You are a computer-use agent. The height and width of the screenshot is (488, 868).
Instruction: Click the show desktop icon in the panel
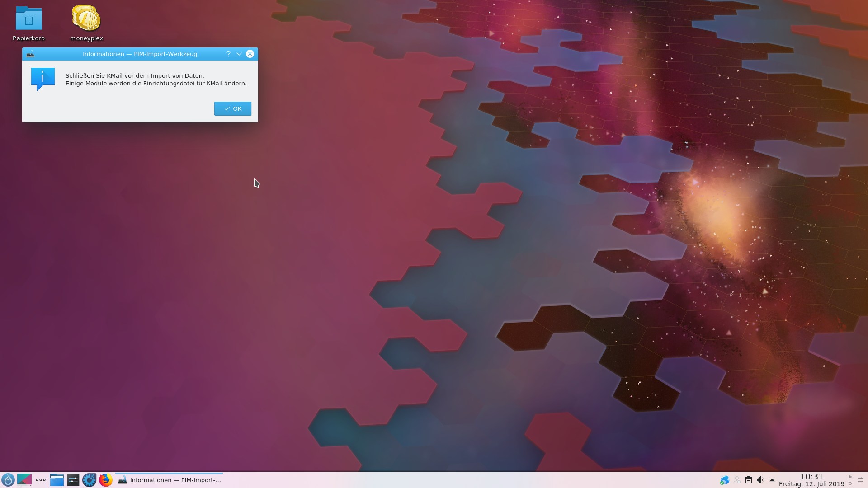coord(24,480)
